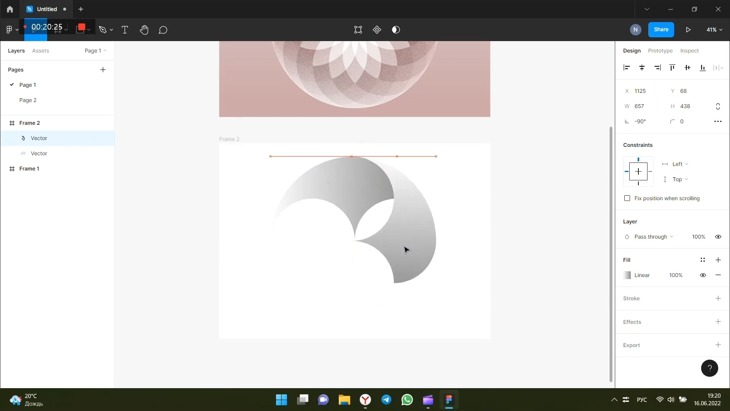
Task: Activate the Comment tool
Action: 163,30
